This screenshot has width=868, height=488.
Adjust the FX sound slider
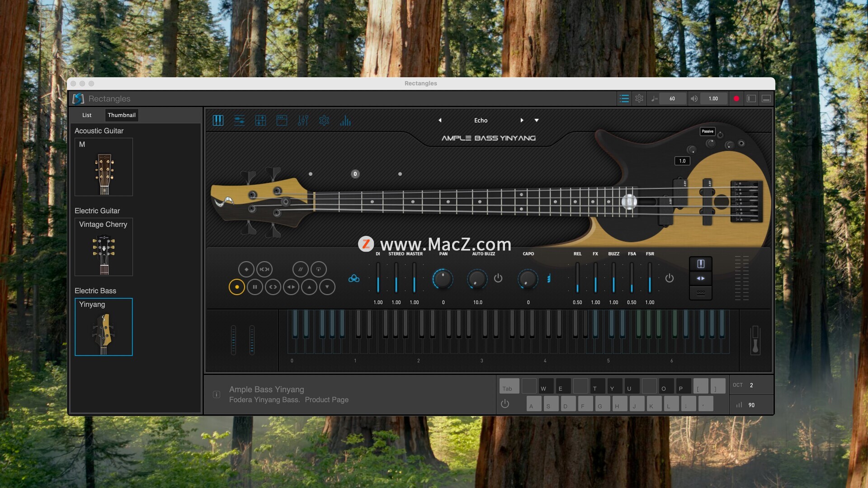point(595,278)
